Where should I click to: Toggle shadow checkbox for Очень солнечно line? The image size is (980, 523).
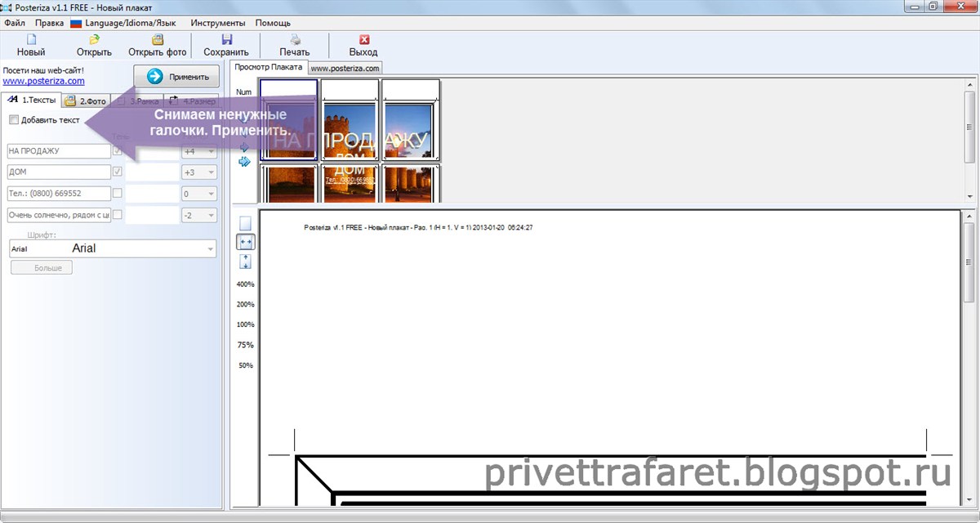click(x=118, y=214)
